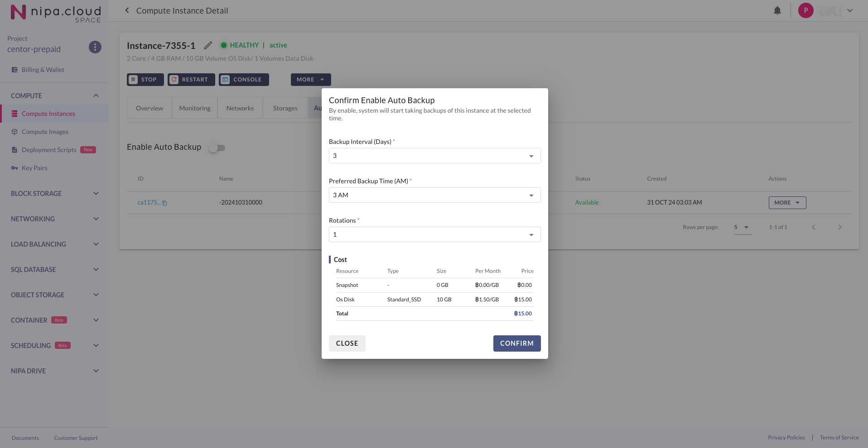Open the Rotations dropdown
Image resolution: width=868 pixels, height=448 pixels.
pos(434,234)
